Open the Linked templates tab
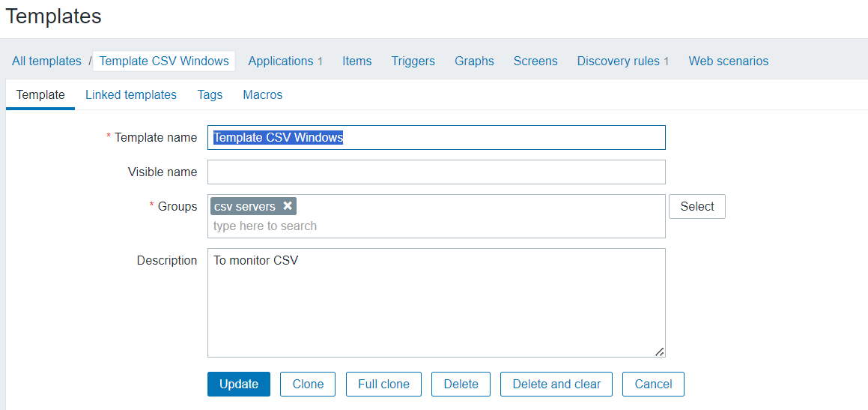868x410 pixels. [131, 94]
